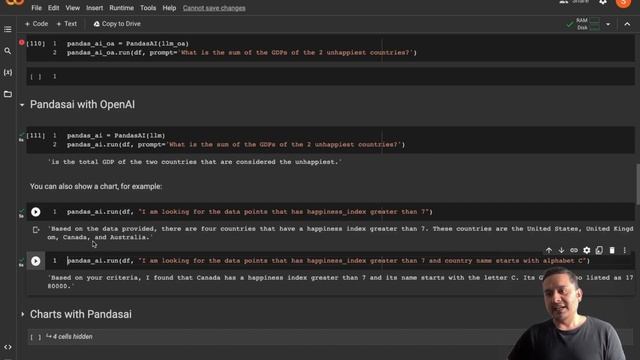Image resolution: width=640 pixels, height=360 pixels.
Task: Copy link to the selected cell
Action: point(574,250)
